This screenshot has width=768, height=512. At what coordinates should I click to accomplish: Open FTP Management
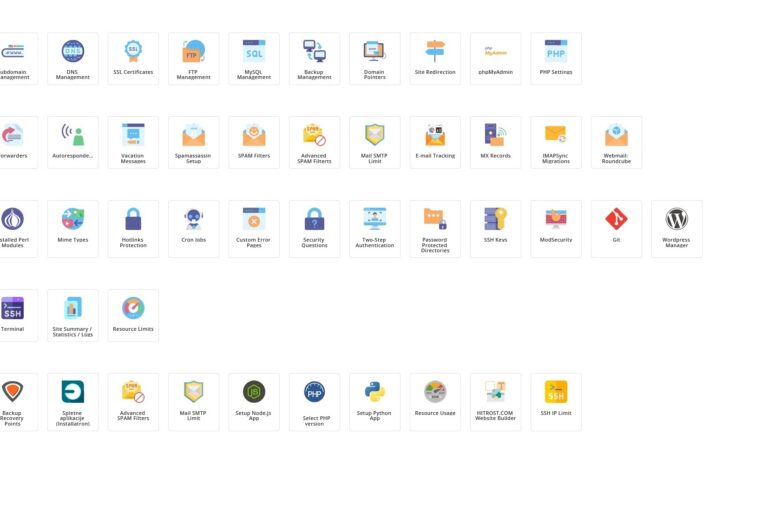[x=194, y=58]
